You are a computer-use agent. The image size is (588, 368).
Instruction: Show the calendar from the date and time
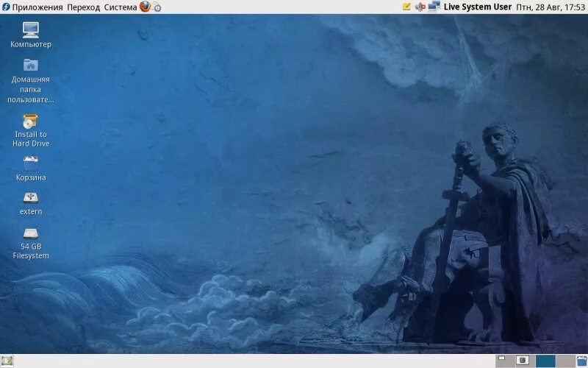551,7
